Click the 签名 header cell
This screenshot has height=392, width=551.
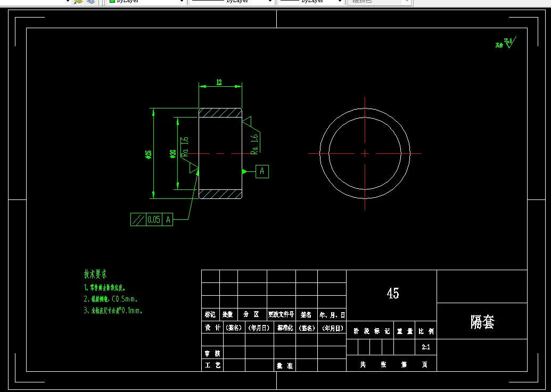(307, 315)
